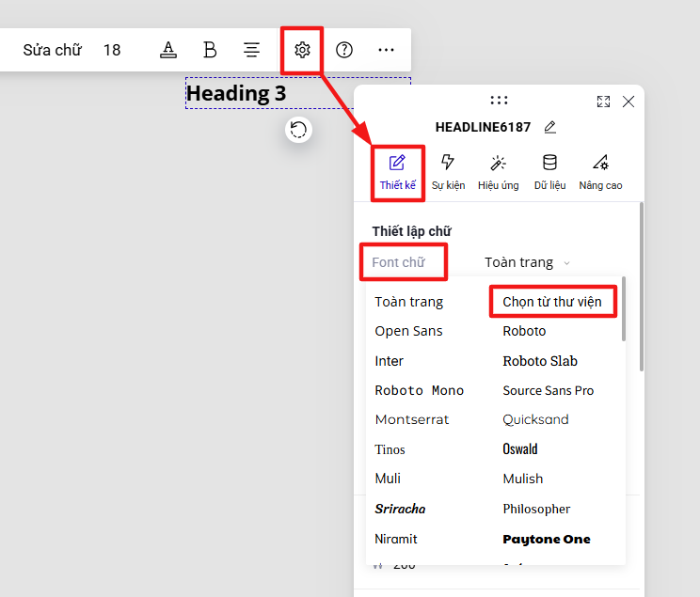Open the Toàn trang font dropdown

[x=528, y=262]
